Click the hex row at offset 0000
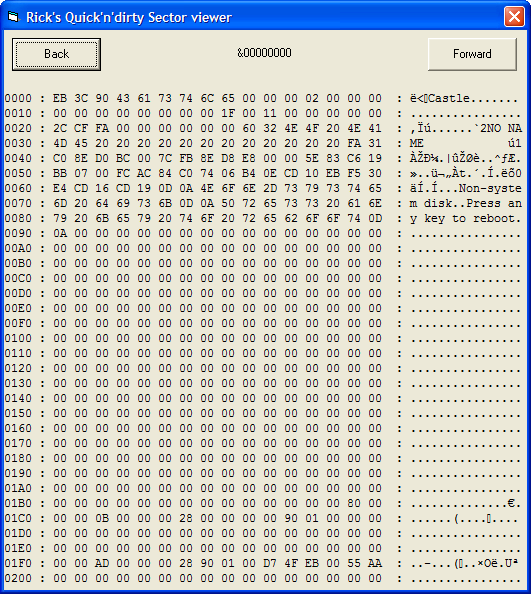Viewport: 531px width, 594px height. coord(263,98)
